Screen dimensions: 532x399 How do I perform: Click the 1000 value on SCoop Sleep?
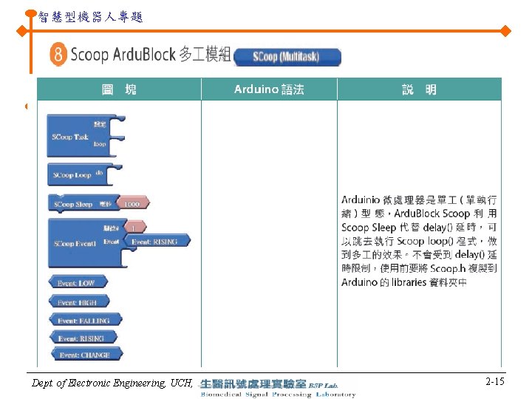coord(133,203)
